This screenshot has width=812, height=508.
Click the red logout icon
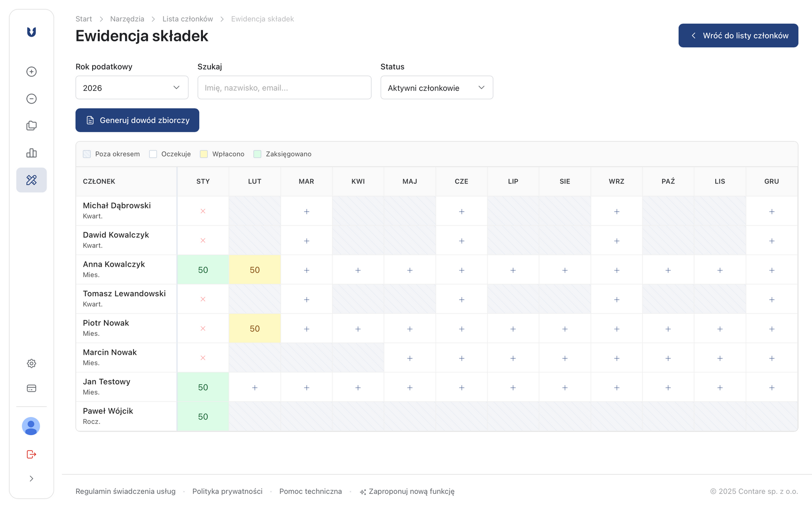(x=31, y=454)
